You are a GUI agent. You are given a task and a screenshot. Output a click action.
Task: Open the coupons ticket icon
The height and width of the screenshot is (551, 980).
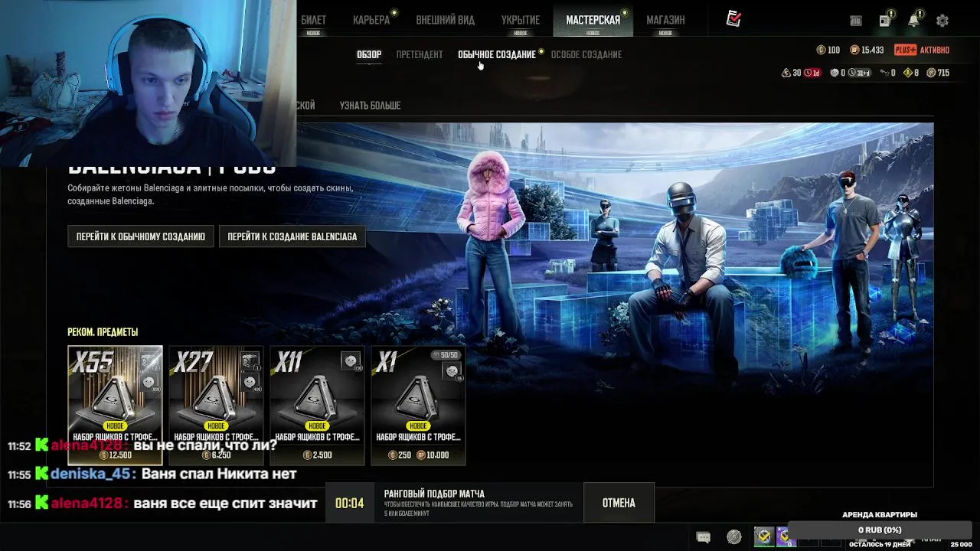pyautogui.click(x=856, y=21)
